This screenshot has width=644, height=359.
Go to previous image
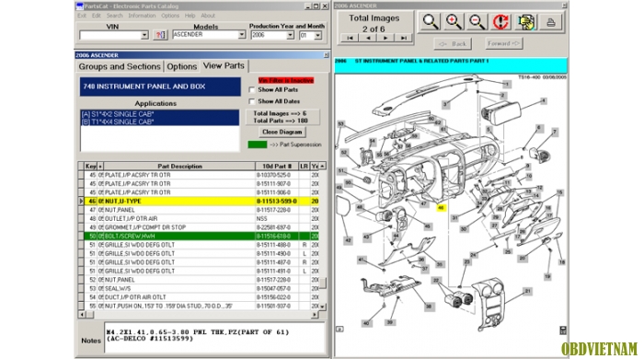point(368,38)
